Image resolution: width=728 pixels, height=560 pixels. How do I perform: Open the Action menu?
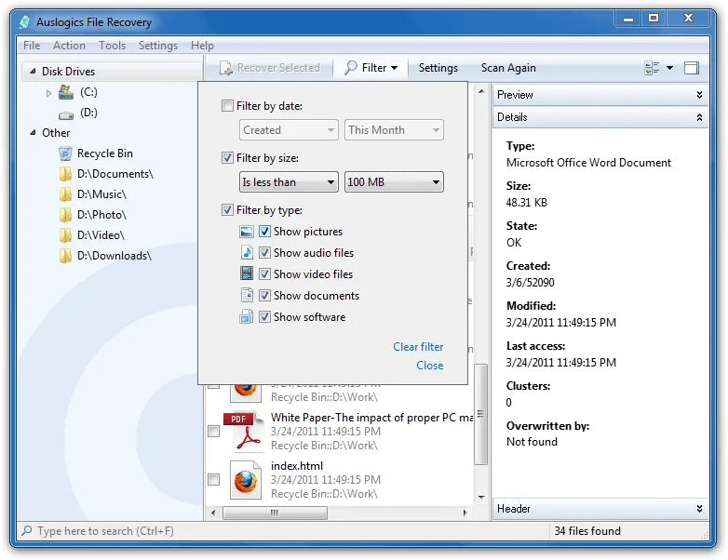69,46
